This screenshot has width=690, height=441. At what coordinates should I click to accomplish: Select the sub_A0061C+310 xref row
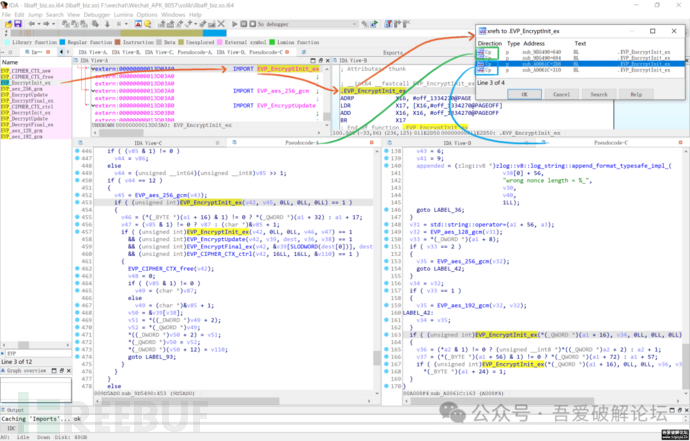click(541, 72)
